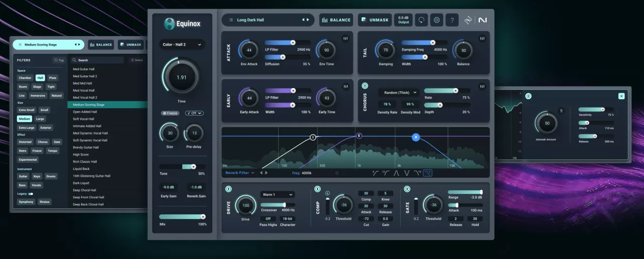This screenshot has height=259, width=644.
Task: Select the notch filter shape icon
Action: (407, 173)
